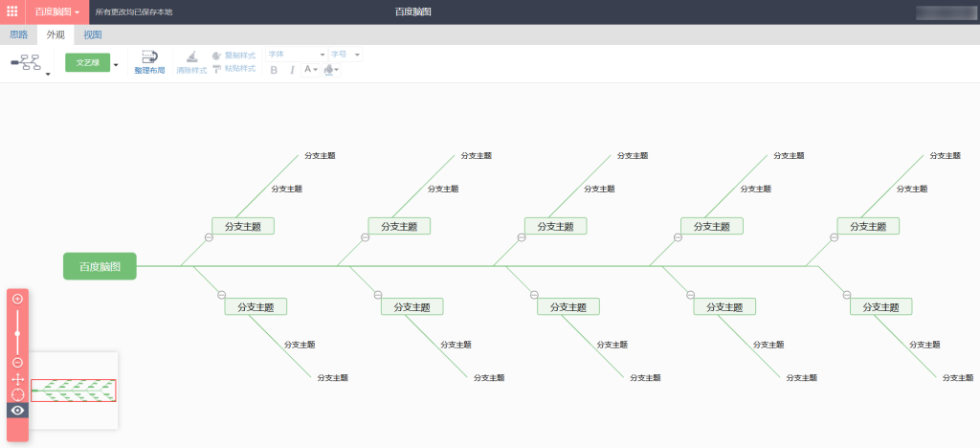Open the 字体 font family dropdown
This screenshot has width=980, height=448.
pyautogui.click(x=297, y=55)
